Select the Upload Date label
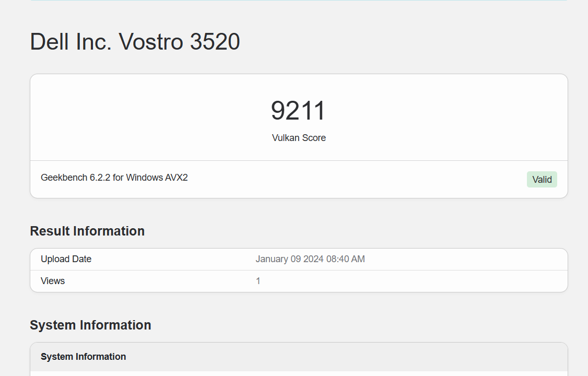Screen dimensions: 588x376 point(66,259)
